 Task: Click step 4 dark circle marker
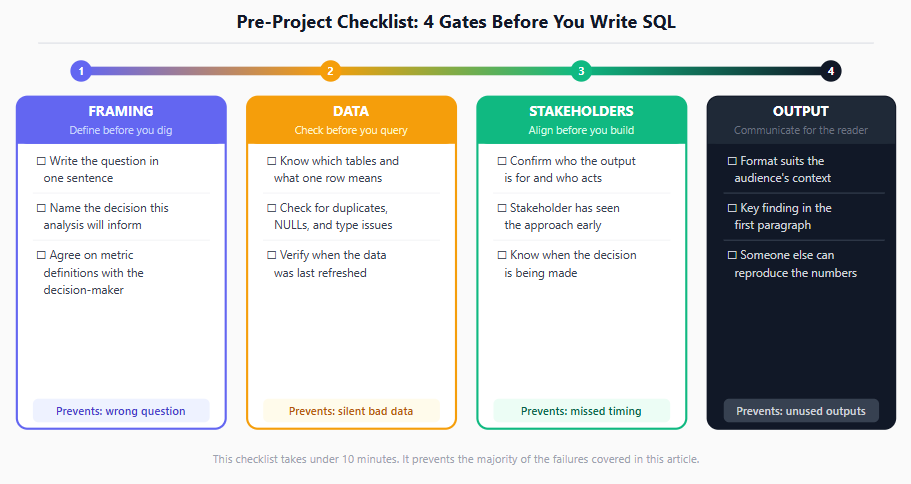tap(831, 71)
